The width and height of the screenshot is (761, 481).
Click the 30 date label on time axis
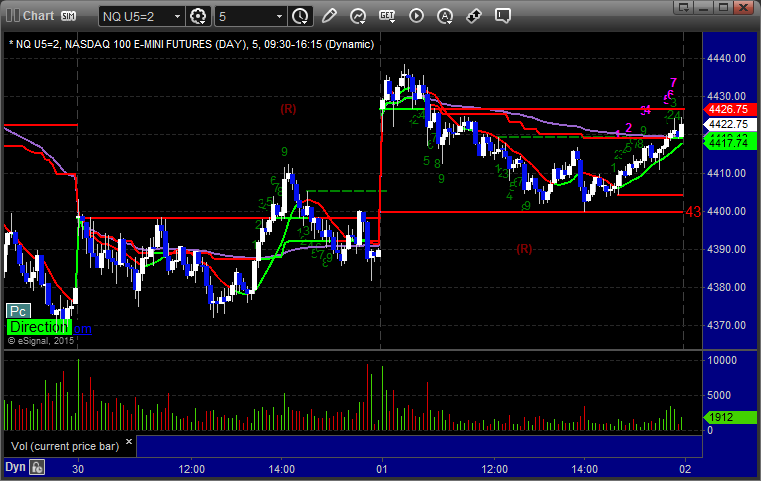pyautogui.click(x=78, y=469)
